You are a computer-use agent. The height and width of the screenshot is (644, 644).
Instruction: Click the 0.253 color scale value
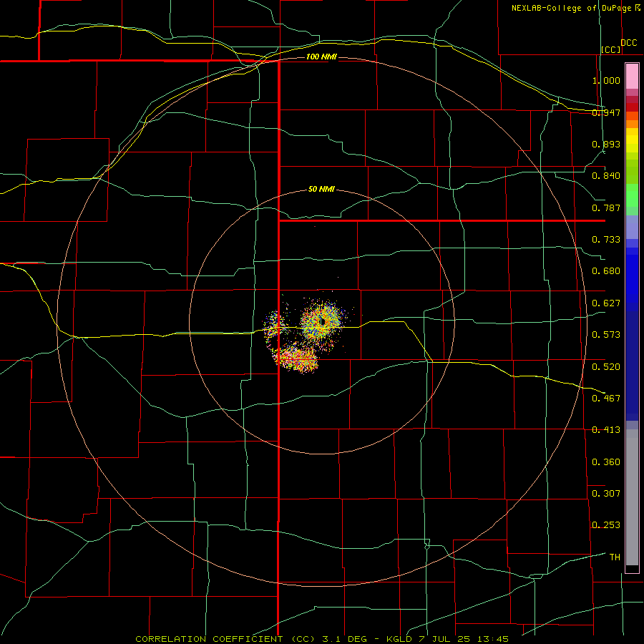(606, 525)
